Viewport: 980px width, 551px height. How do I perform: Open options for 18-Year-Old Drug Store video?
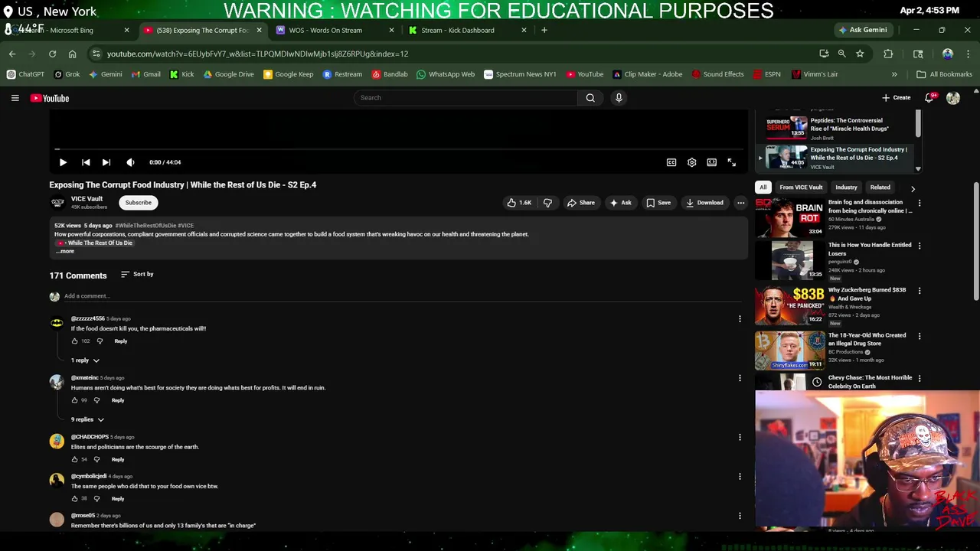(x=920, y=336)
